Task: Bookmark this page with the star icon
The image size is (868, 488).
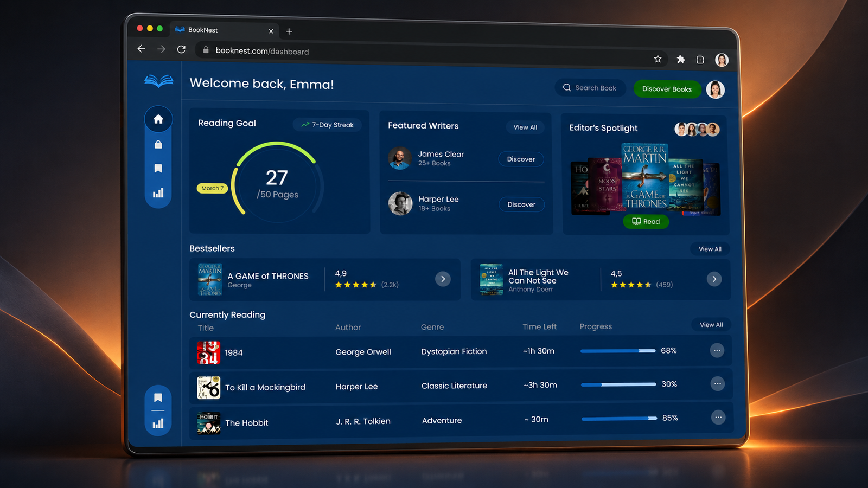Action: [658, 59]
